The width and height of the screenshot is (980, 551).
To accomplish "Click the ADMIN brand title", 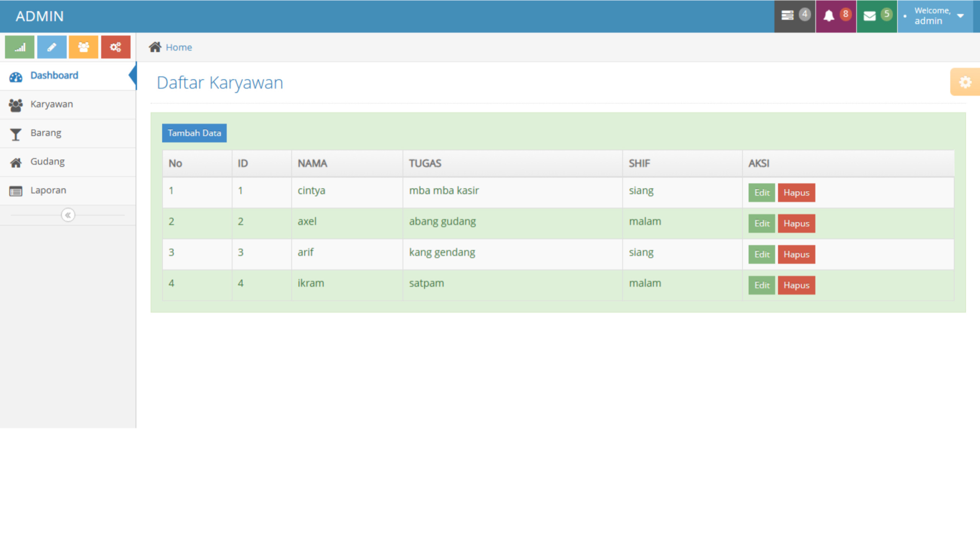I will tap(39, 16).
